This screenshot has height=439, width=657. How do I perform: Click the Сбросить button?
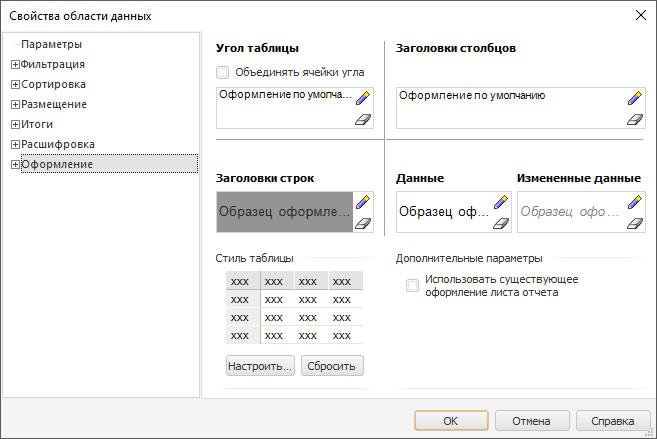tap(333, 366)
